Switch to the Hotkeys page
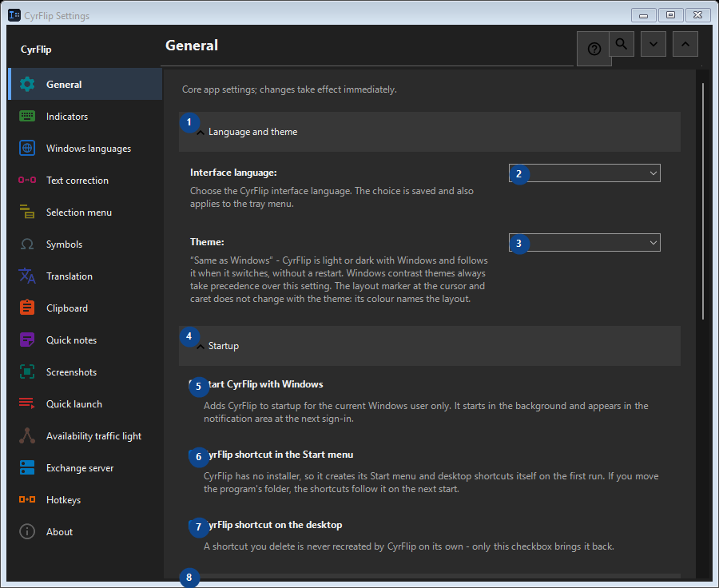The height and width of the screenshot is (588, 719). pyautogui.click(x=85, y=500)
